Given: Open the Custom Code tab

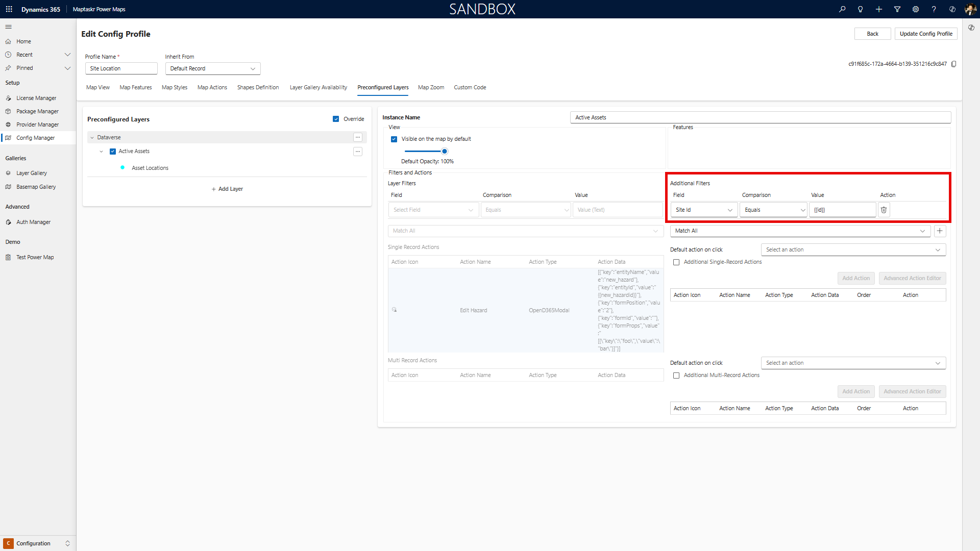Looking at the screenshot, I should pyautogui.click(x=470, y=87).
